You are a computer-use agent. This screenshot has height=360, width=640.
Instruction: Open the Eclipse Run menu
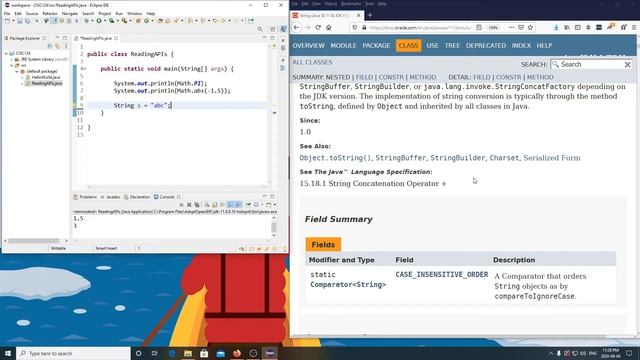pyautogui.click(x=119, y=13)
